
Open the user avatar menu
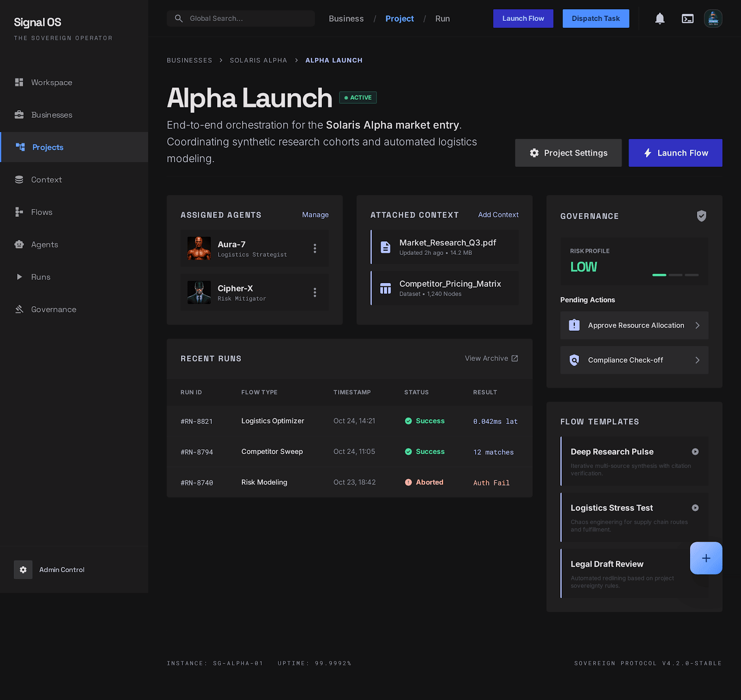click(x=713, y=19)
